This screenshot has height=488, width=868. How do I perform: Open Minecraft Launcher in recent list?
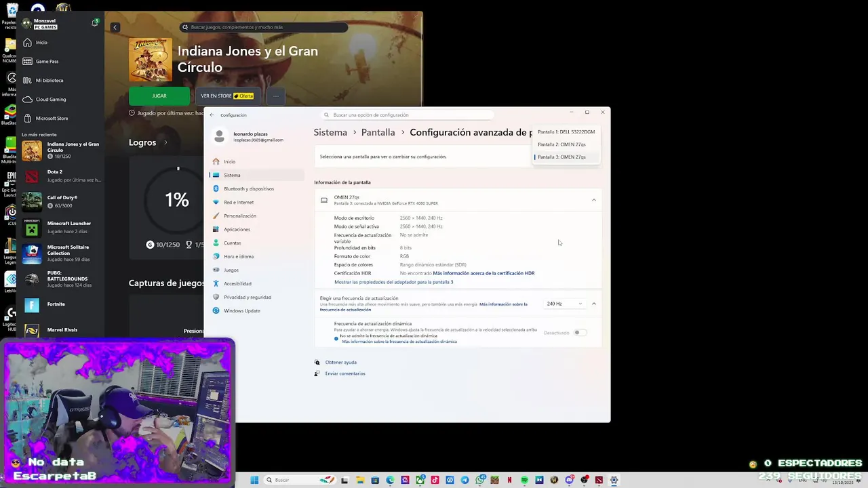click(x=62, y=228)
